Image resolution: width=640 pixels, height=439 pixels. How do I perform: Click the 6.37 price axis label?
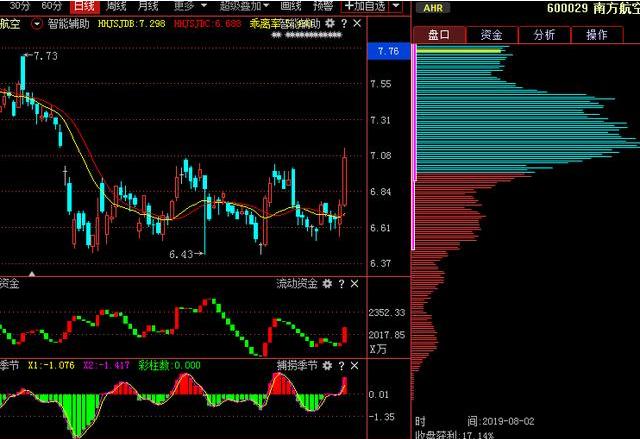click(x=380, y=264)
